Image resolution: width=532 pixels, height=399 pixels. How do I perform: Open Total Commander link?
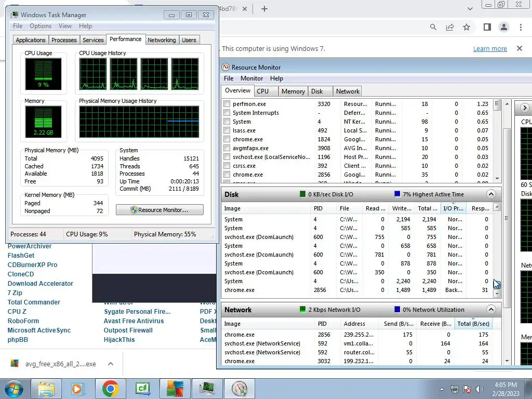[34, 302]
